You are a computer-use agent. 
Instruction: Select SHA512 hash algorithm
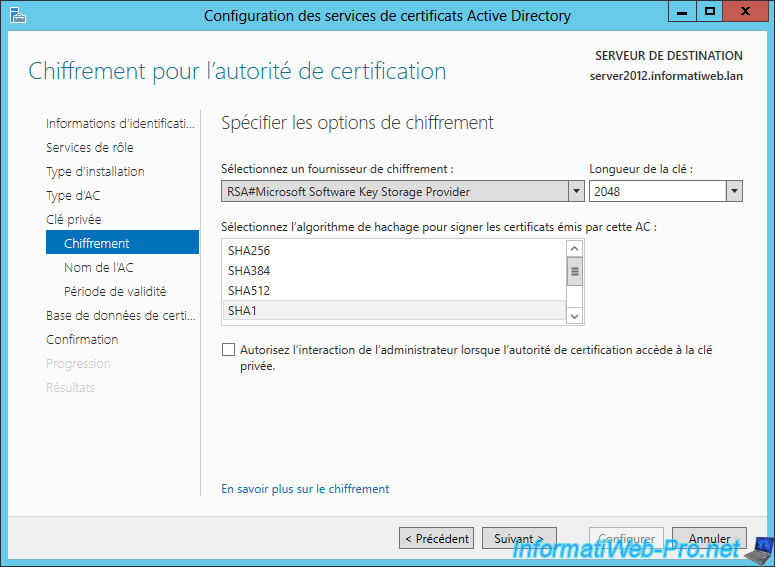pos(394,291)
